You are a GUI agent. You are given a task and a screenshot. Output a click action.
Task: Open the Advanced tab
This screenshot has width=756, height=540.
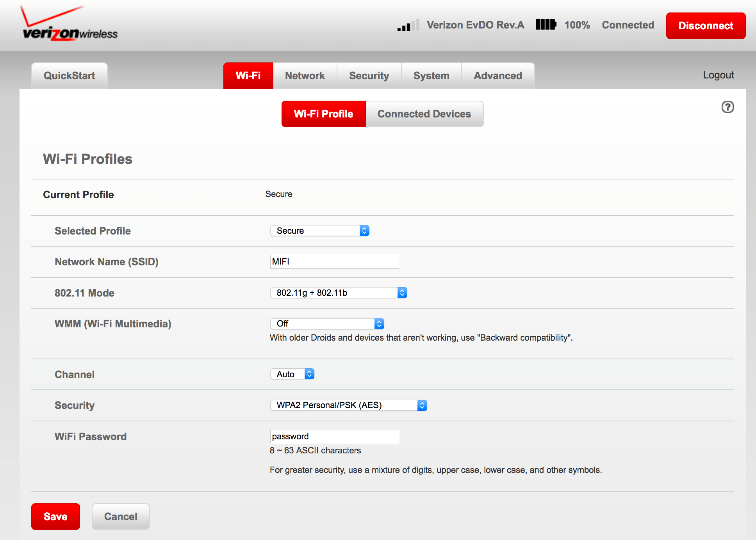point(497,76)
